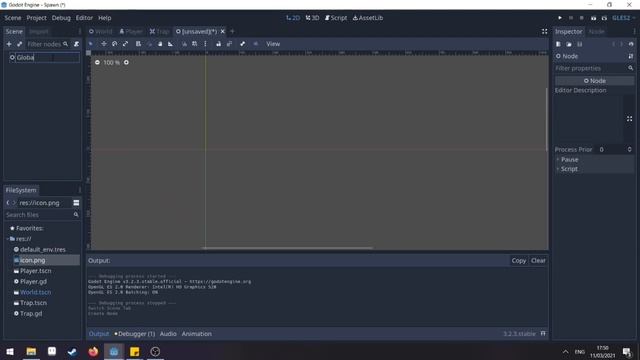Select Trap.gd in FileSystem
The width and height of the screenshot is (640, 360).
[31, 314]
